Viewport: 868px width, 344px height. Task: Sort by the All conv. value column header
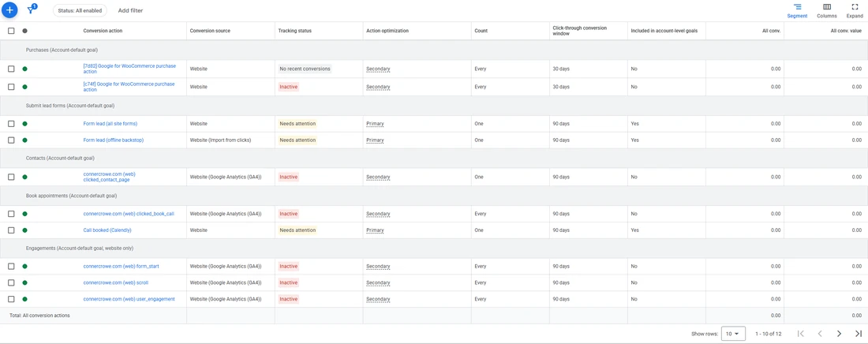click(847, 31)
